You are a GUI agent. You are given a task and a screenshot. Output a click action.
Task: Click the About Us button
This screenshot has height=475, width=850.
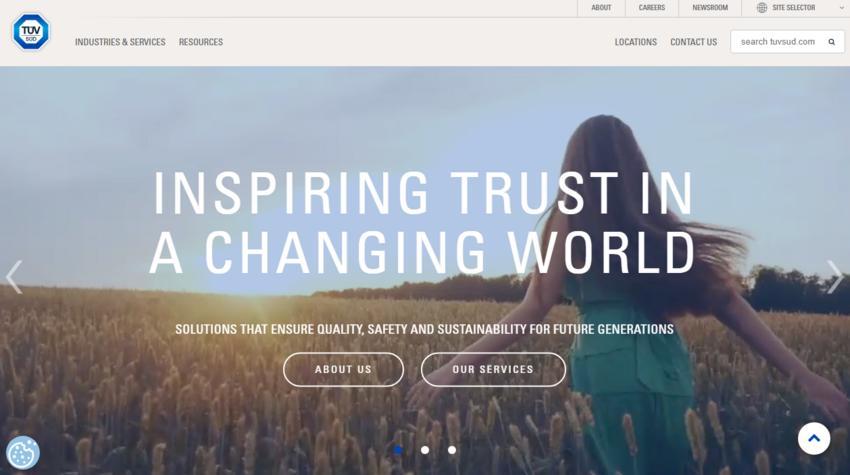point(343,369)
